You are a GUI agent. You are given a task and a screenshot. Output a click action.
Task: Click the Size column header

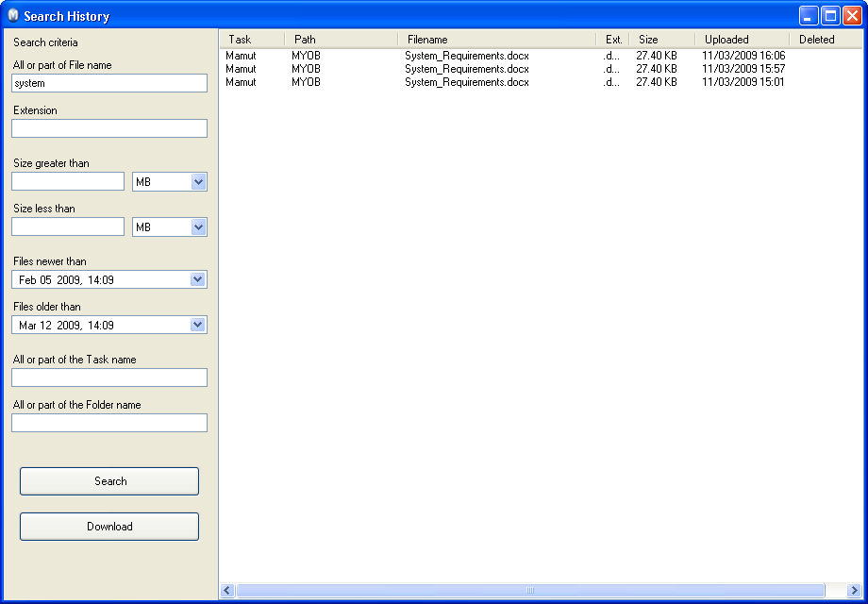point(660,40)
